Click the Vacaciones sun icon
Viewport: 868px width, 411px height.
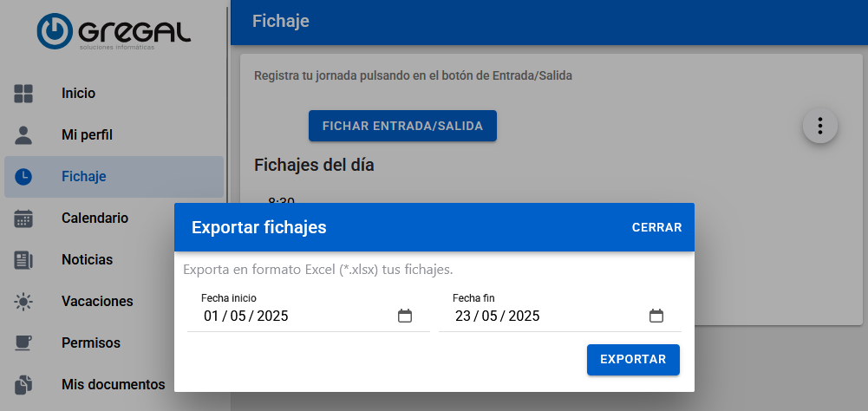[x=23, y=302]
